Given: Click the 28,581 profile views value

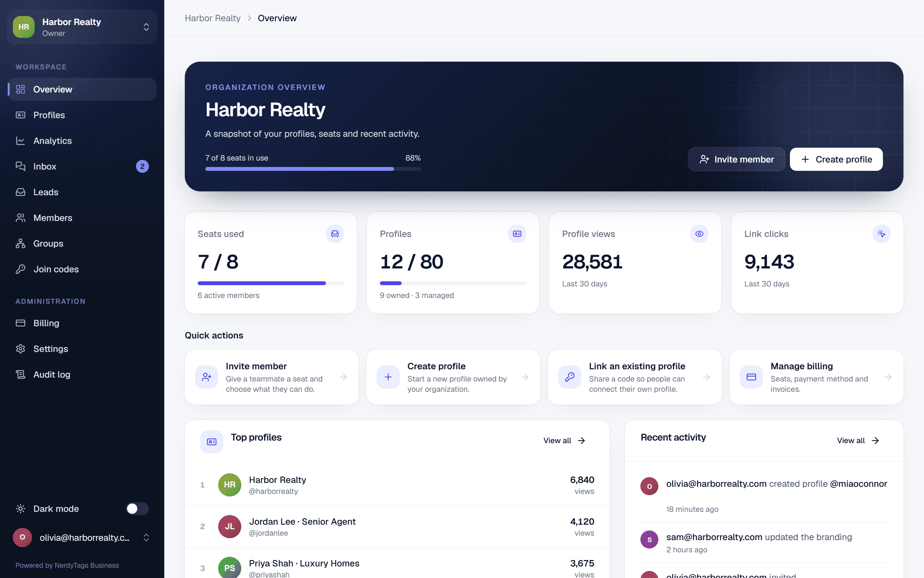Looking at the screenshot, I should pos(592,262).
